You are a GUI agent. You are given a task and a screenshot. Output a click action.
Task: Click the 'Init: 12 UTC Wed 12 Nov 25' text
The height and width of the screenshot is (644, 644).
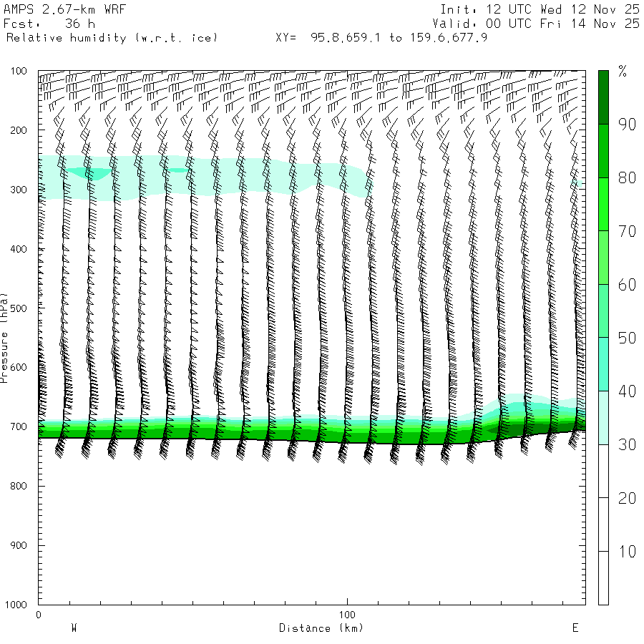[x=539, y=9]
